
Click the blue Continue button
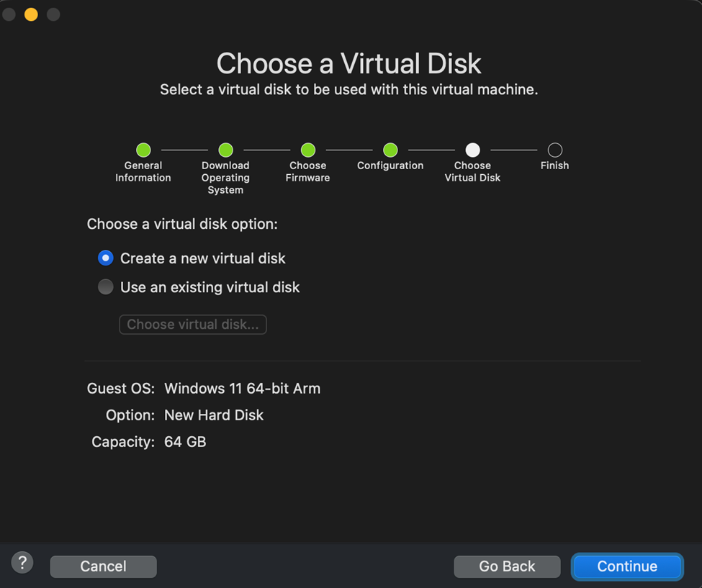626,566
